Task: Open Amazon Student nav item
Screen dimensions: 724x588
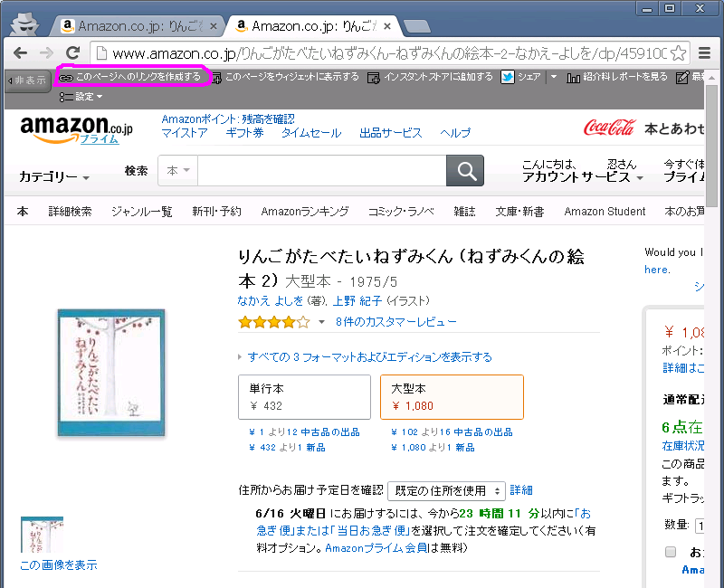Action: tap(605, 212)
